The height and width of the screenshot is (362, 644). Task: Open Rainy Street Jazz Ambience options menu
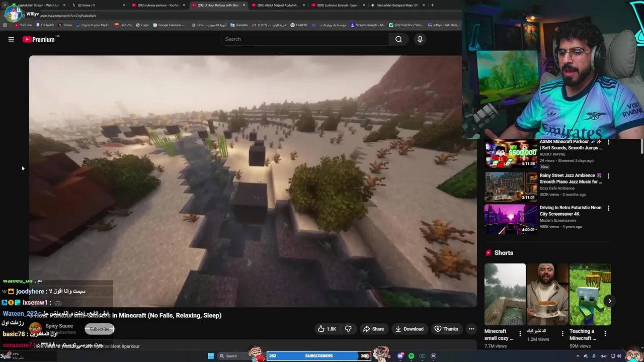tap(608, 176)
